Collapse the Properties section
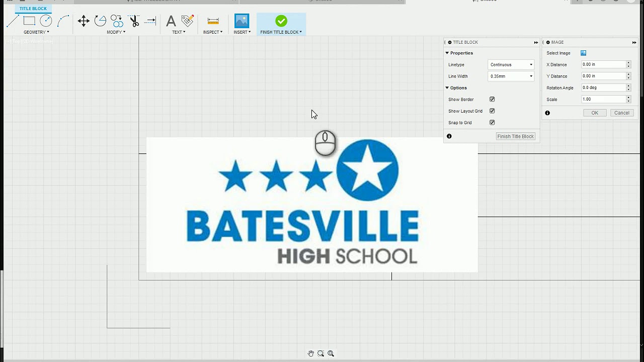Screen dimensions: 644x362 447,53
